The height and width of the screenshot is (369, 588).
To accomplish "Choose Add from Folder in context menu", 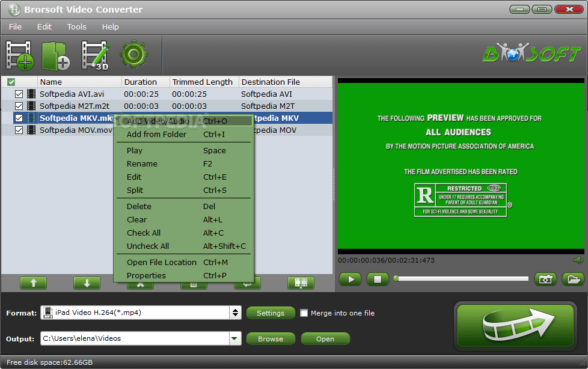I will (x=183, y=134).
